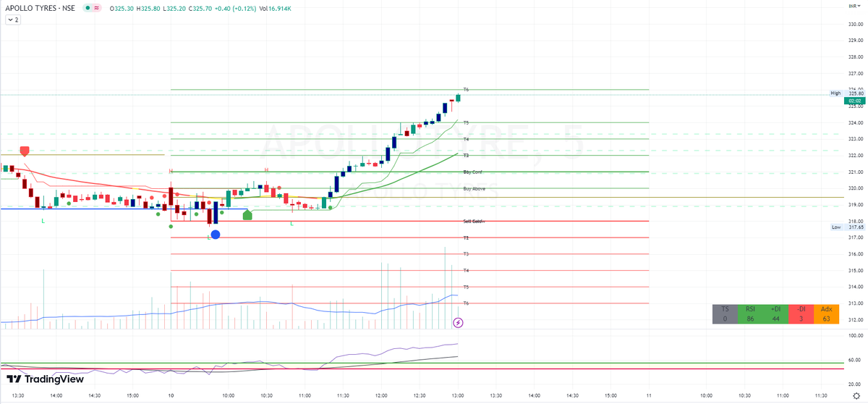
Task: Click the purple lightning bolt event icon
Action: click(458, 322)
